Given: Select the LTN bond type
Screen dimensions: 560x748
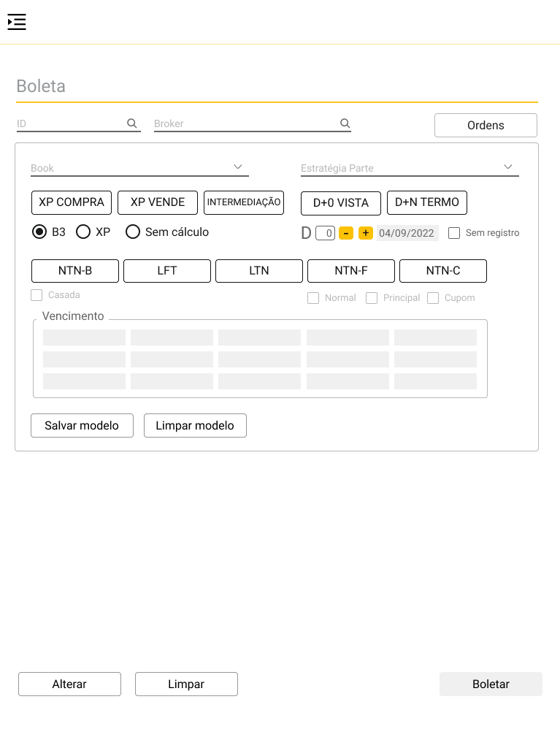Looking at the screenshot, I should (x=259, y=271).
